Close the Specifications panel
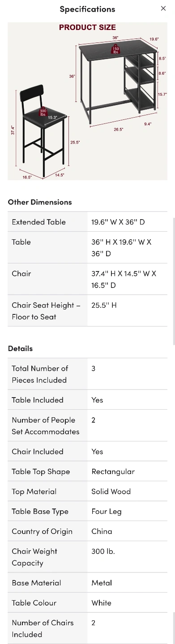Screen dimensions: 175x644 coord(163,8)
